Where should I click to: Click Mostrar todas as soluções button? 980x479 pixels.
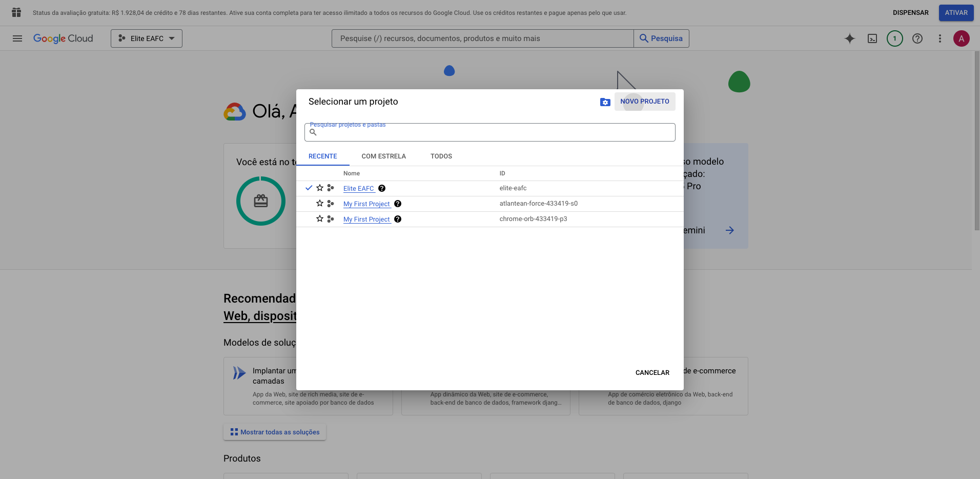pos(275,432)
